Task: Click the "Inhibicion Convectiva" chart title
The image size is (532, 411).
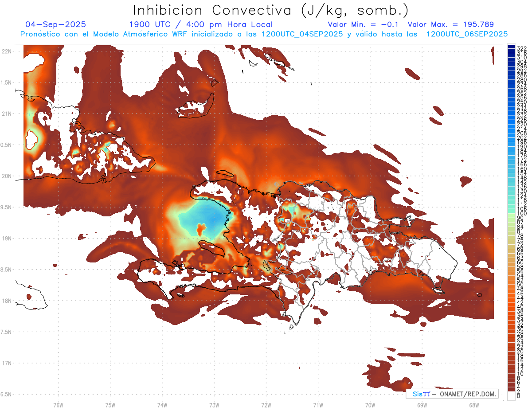Action: point(271,10)
